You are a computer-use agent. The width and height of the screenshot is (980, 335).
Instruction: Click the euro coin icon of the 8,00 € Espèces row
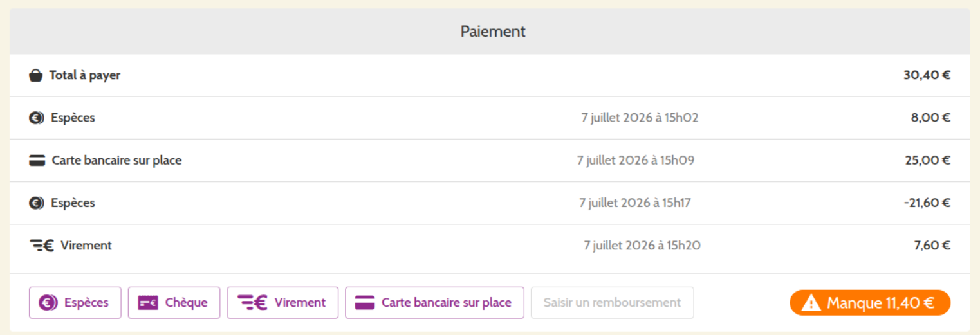point(37,118)
